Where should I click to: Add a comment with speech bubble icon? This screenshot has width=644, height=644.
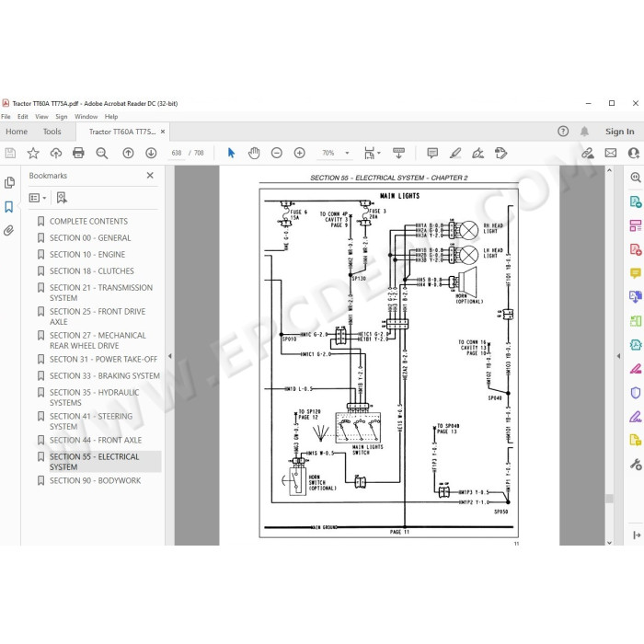(x=432, y=154)
